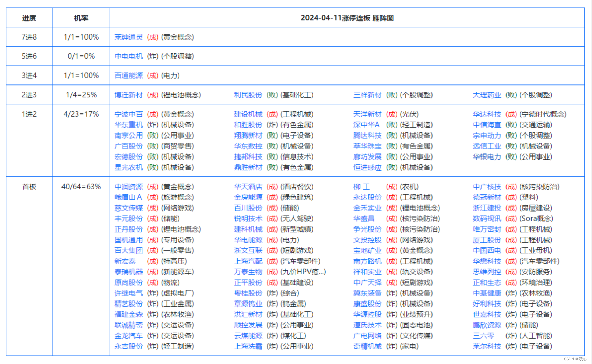Open the 中润资源 link

point(128,187)
